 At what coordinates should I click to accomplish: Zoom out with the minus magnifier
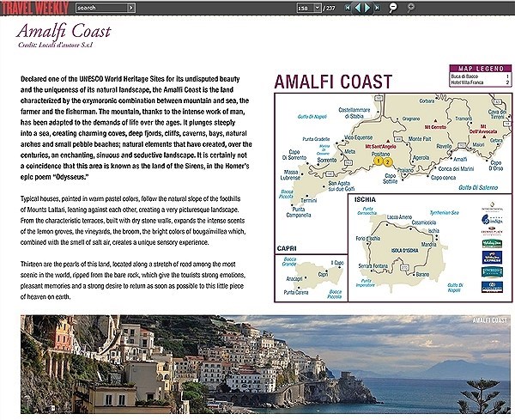392,8
